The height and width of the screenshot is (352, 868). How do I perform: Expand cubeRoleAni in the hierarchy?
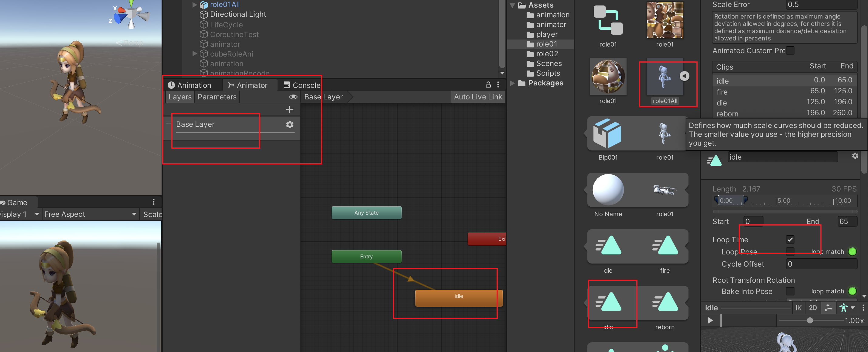point(194,53)
